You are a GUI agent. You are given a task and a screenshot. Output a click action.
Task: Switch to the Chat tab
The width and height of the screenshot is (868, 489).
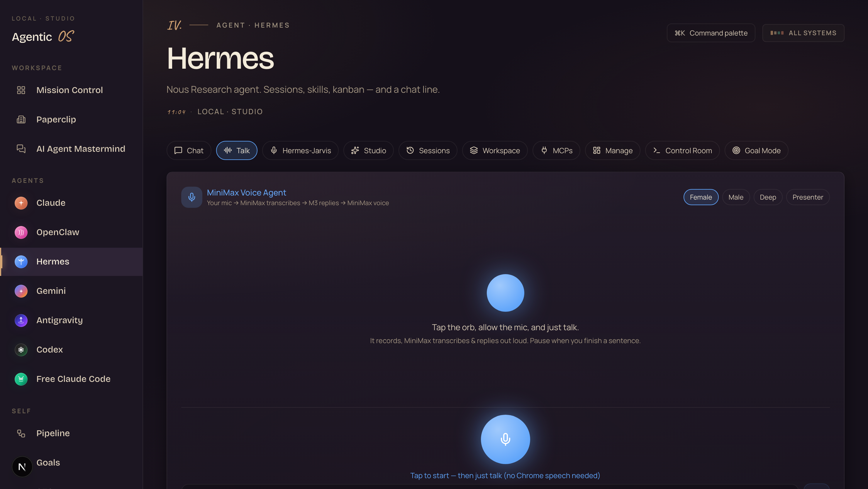pyautogui.click(x=189, y=150)
